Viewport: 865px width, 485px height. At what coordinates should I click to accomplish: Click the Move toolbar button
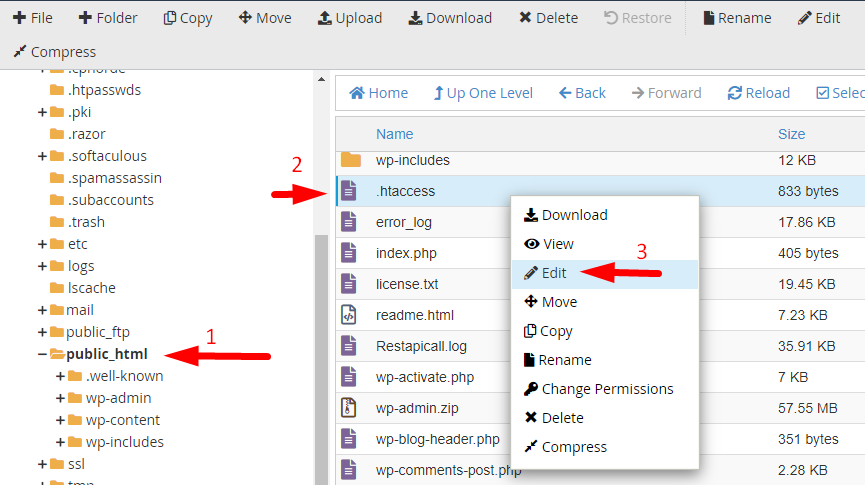pos(265,18)
